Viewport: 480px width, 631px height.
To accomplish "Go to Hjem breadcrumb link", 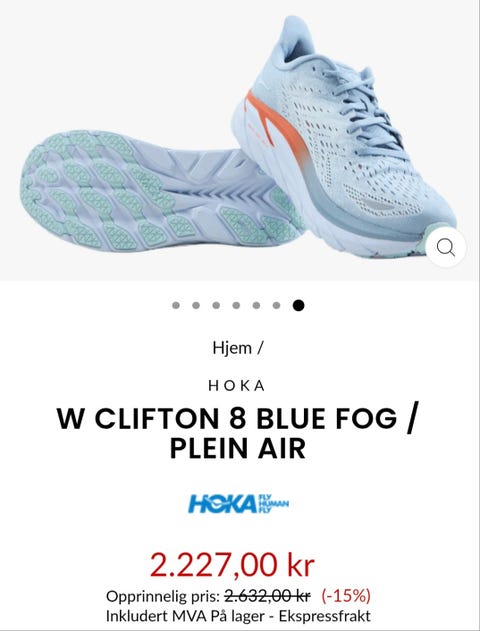I will [232, 348].
